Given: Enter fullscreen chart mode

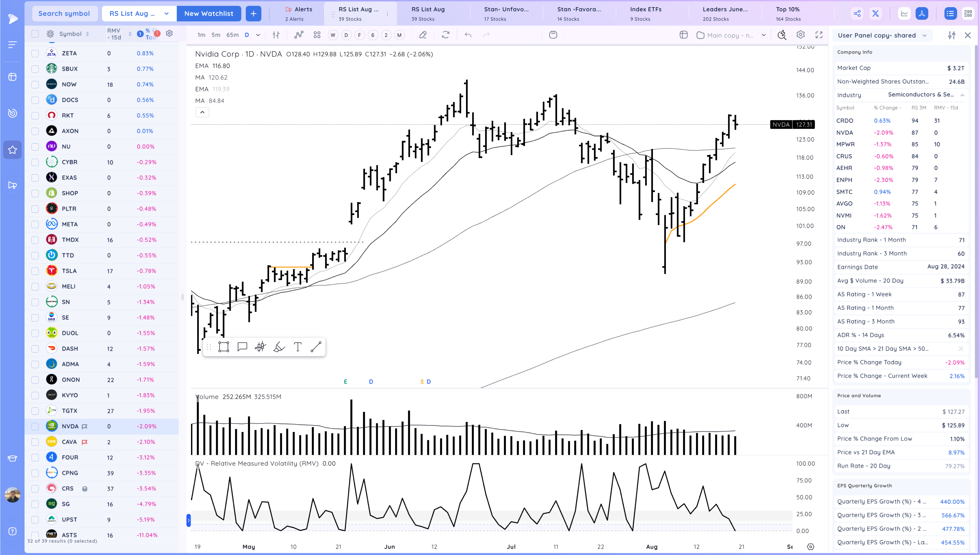Looking at the screenshot, I should coord(819,35).
